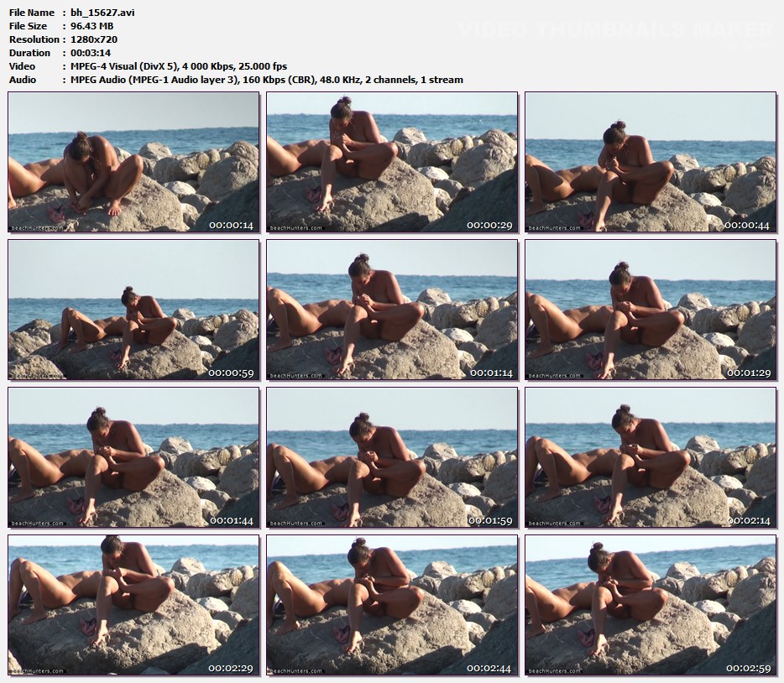Click the file name bh_15627.avi
The image size is (784, 683).
point(102,13)
